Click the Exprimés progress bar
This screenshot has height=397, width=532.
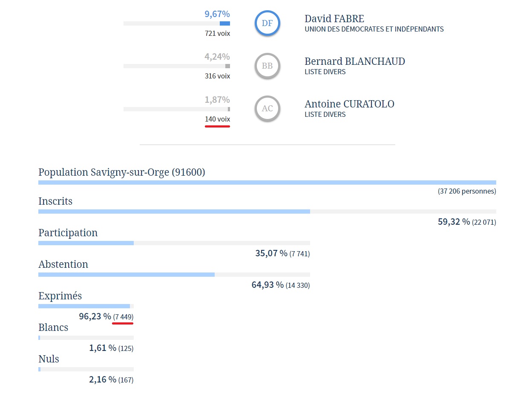[x=86, y=306]
